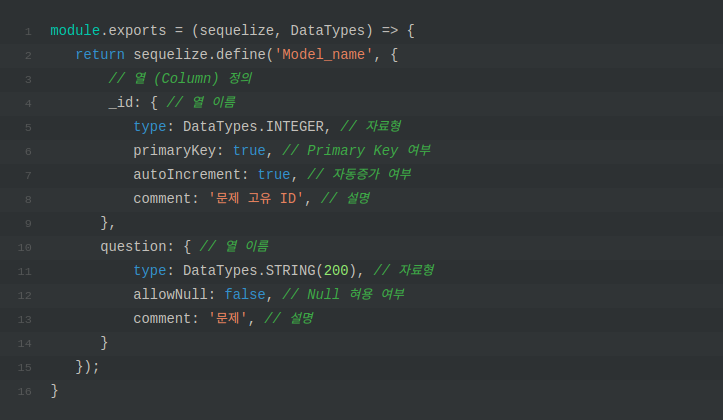The width and height of the screenshot is (723, 420).
Task: Click the 'type' key on line 5
Action: [149, 127]
